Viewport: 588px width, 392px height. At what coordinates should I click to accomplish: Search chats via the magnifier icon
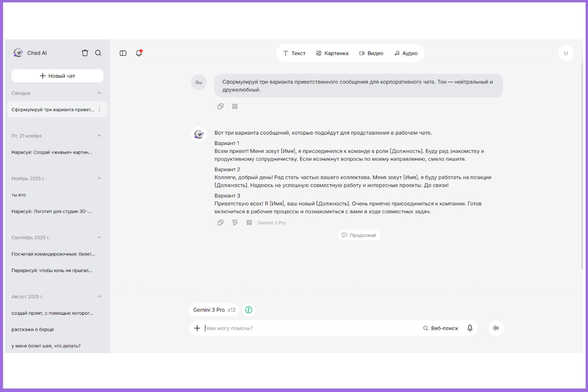(x=98, y=53)
